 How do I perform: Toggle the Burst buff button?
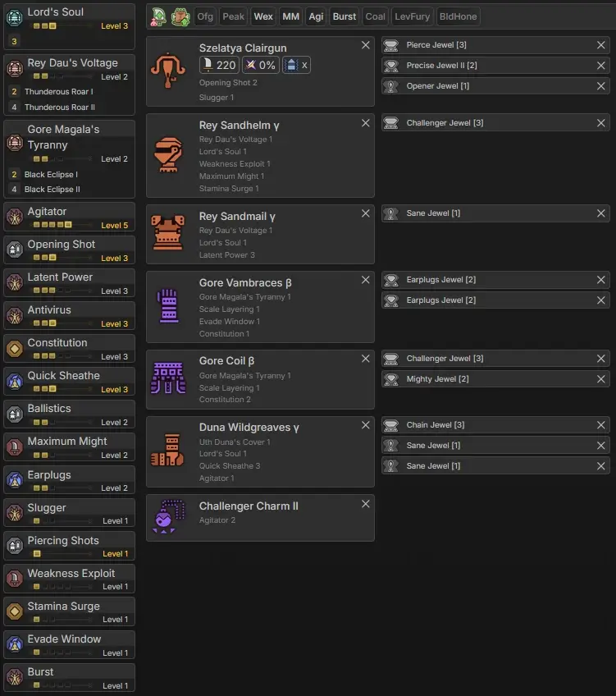[345, 16]
